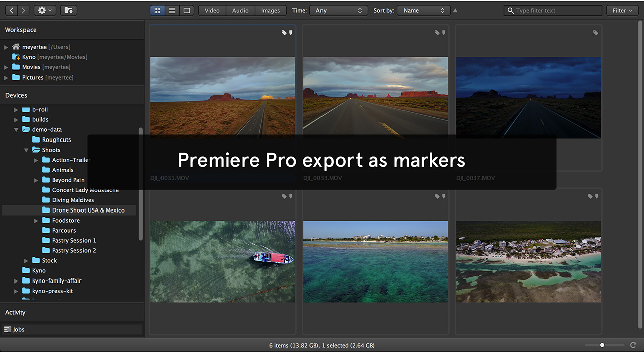Open the Sort by Name dropdown
Viewport: 644px width, 352px height.
[x=424, y=10]
